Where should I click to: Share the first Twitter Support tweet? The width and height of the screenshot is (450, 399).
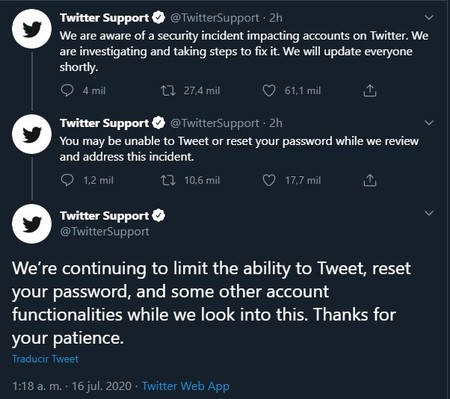click(370, 90)
